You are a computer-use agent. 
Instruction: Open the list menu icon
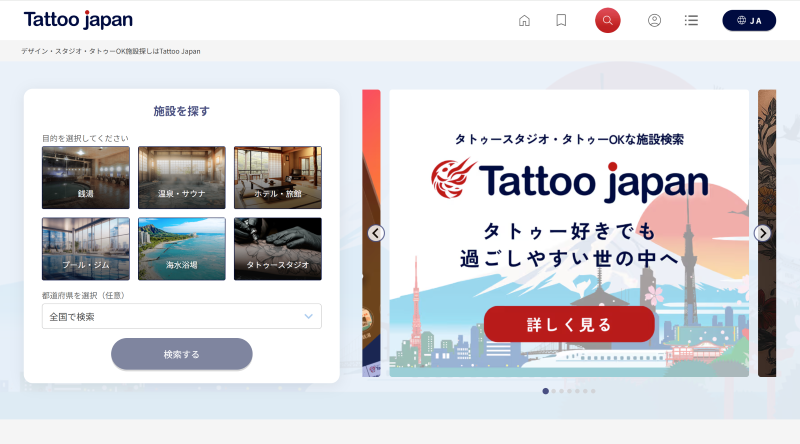[x=691, y=20]
